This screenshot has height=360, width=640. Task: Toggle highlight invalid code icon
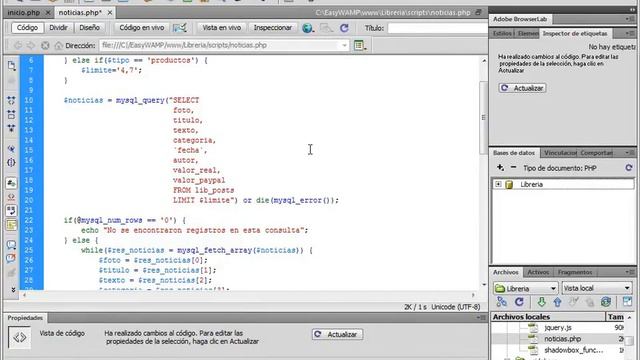pyautogui.click(x=11, y=197)
